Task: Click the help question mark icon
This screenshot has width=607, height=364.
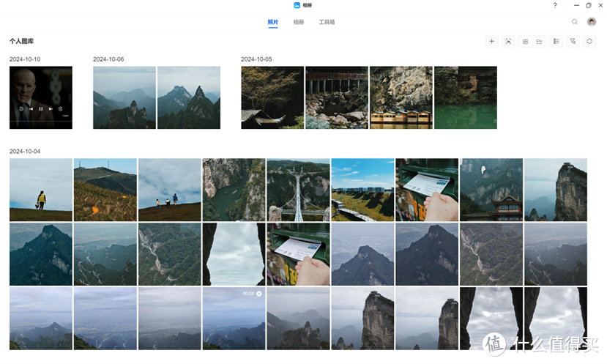Action: [x=554, y=5]
